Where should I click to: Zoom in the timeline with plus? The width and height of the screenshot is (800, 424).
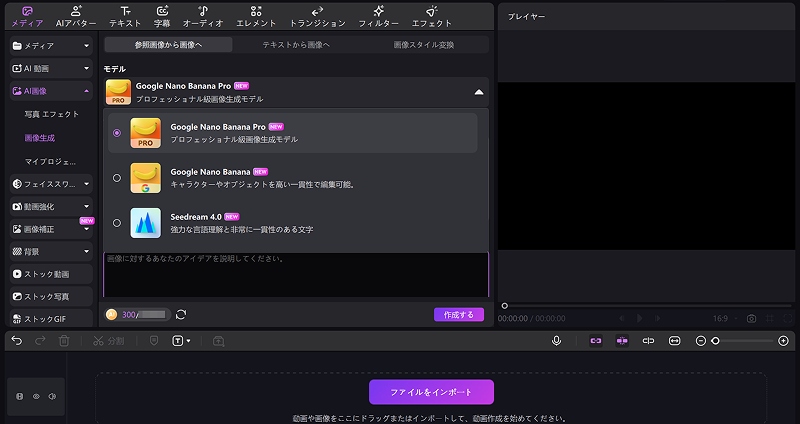pyautogui.click(x=784, y=341)
